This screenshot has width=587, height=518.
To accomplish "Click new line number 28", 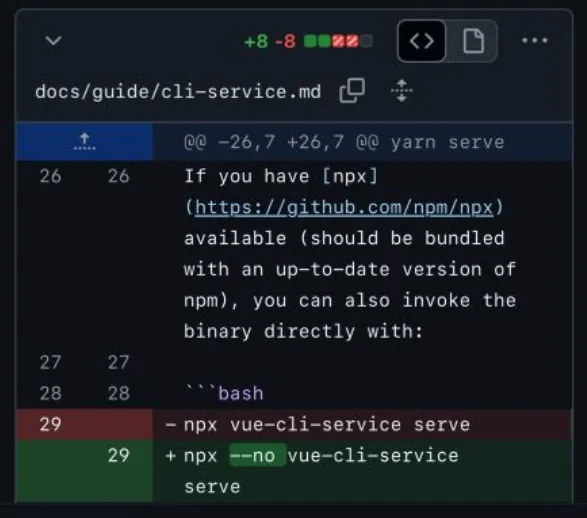I will [119, 393].
